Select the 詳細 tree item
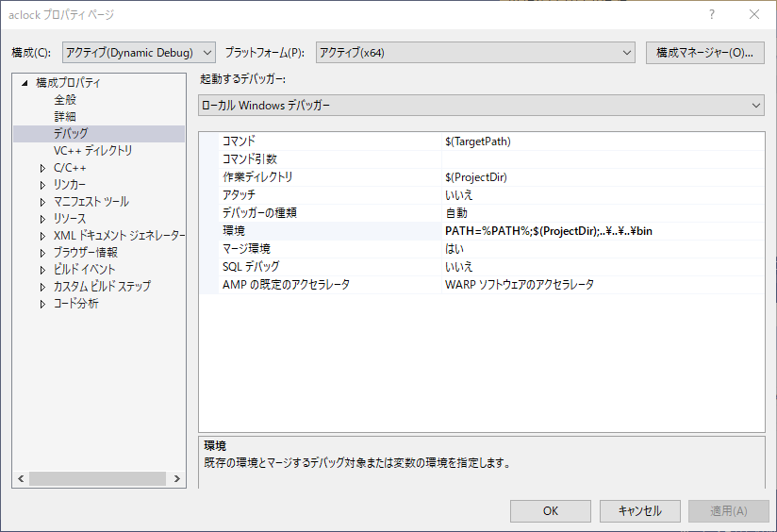 coord(65,117)
